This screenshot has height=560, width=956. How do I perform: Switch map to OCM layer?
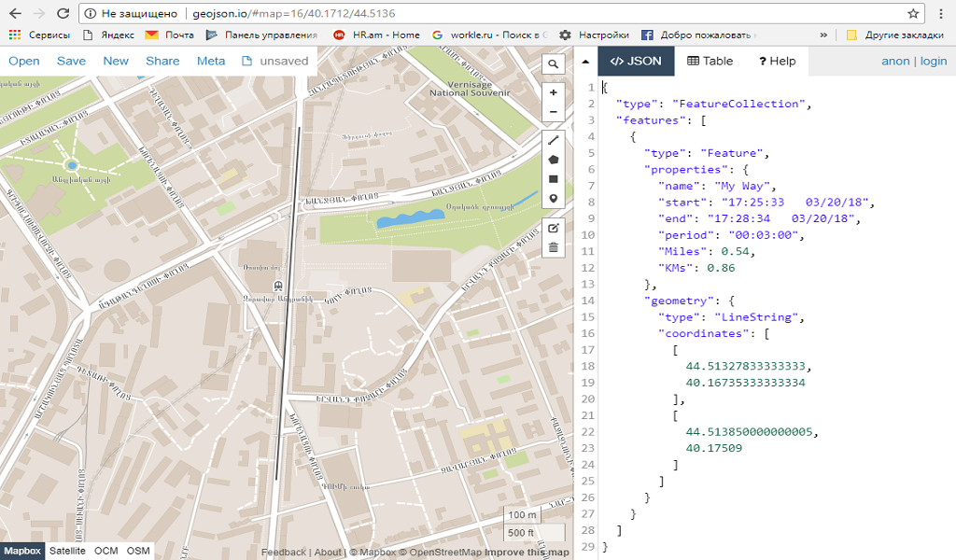point(106,551)
